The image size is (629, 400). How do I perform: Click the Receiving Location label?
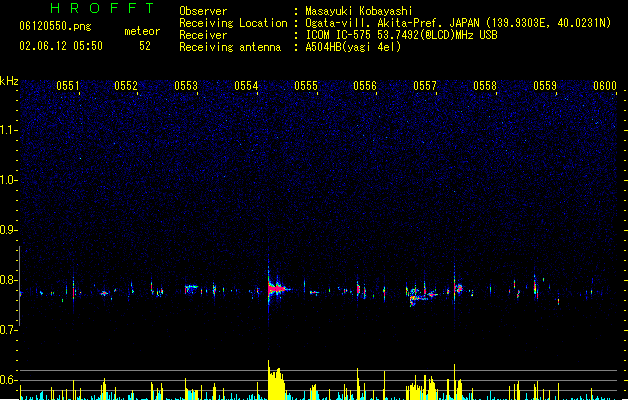click(233, 23)
